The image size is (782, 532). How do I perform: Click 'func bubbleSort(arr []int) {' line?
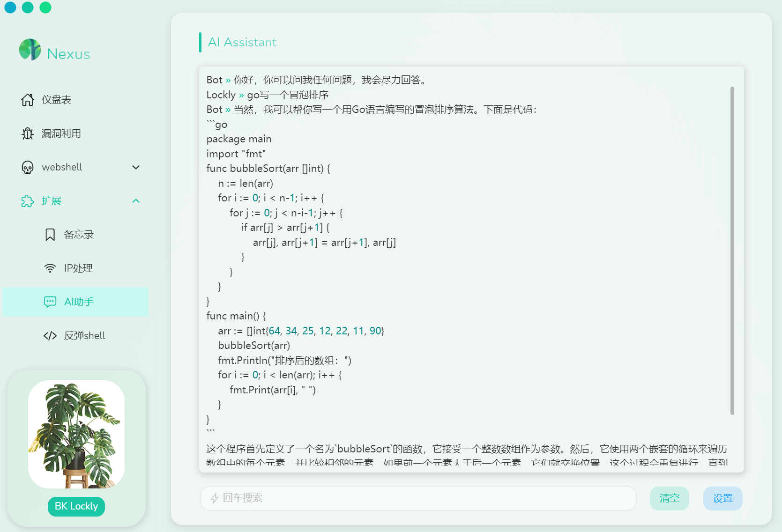[x=268, y=169]
